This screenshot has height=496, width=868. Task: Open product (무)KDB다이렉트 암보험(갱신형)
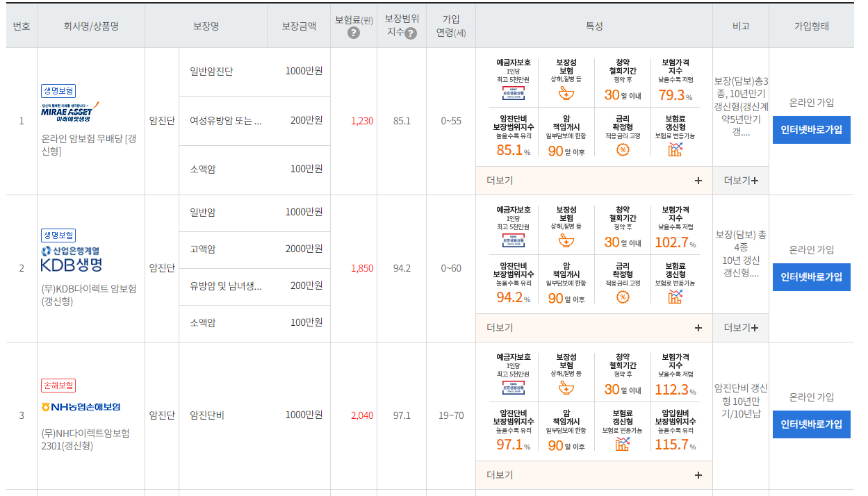point(89,295)
